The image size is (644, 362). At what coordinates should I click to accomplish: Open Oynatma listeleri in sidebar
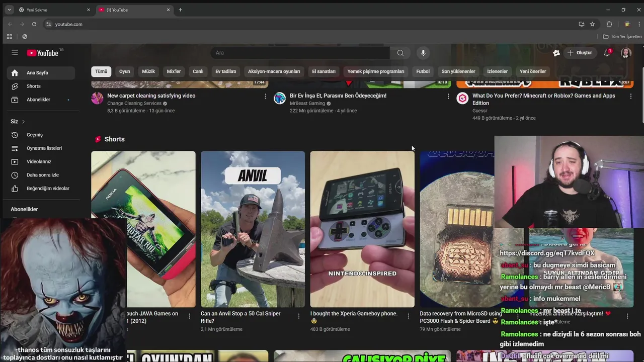[41, 148]
